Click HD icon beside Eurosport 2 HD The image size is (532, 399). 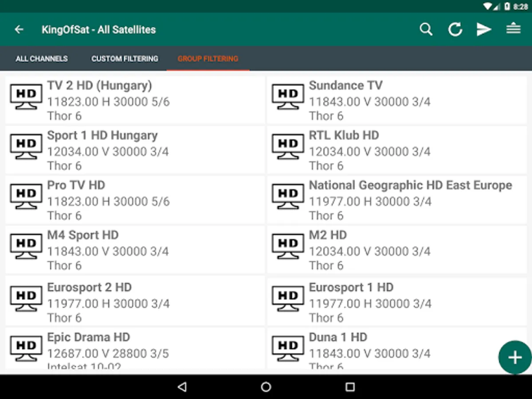pos(26,299)
